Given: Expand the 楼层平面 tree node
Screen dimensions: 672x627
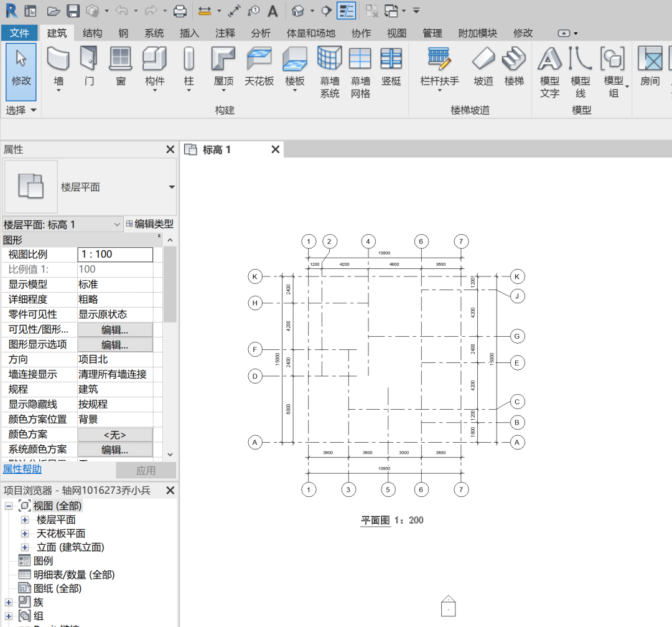Looking at the screenshot, I should click(x=25, y=520).
